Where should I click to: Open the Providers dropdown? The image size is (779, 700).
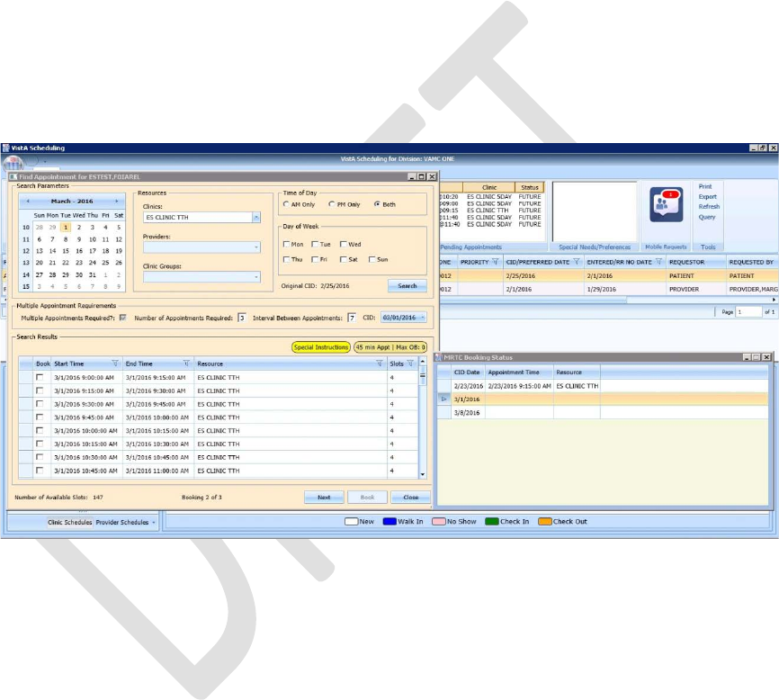tap(256, 247)
